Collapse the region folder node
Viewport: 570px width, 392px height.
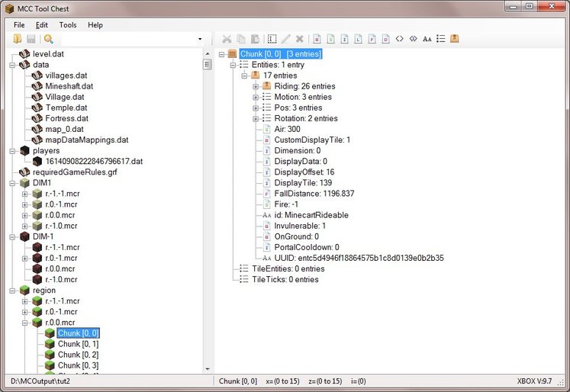(x=12, y=291)
